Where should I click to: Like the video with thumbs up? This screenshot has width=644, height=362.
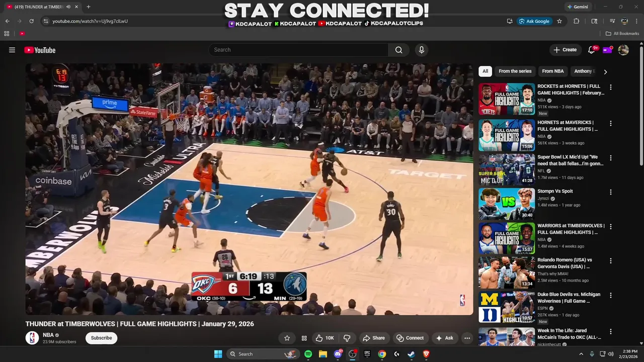click(325, 338)
